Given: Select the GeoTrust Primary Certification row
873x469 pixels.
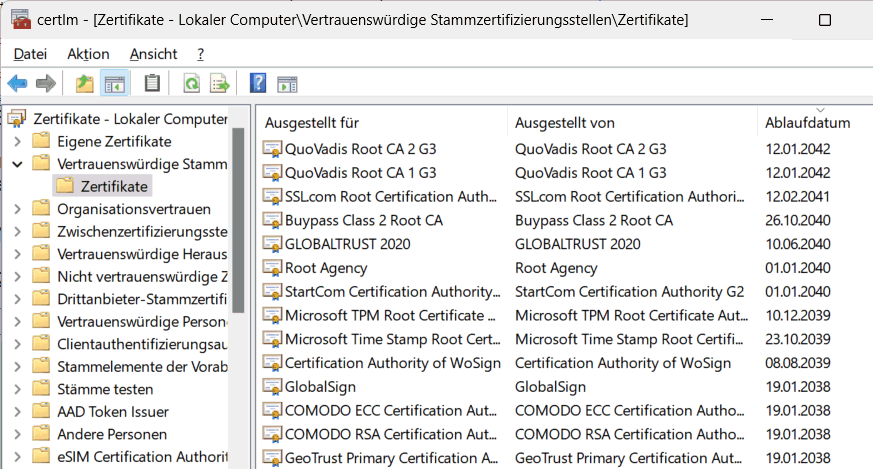Looking at the screenshot, I should point(565,458).
